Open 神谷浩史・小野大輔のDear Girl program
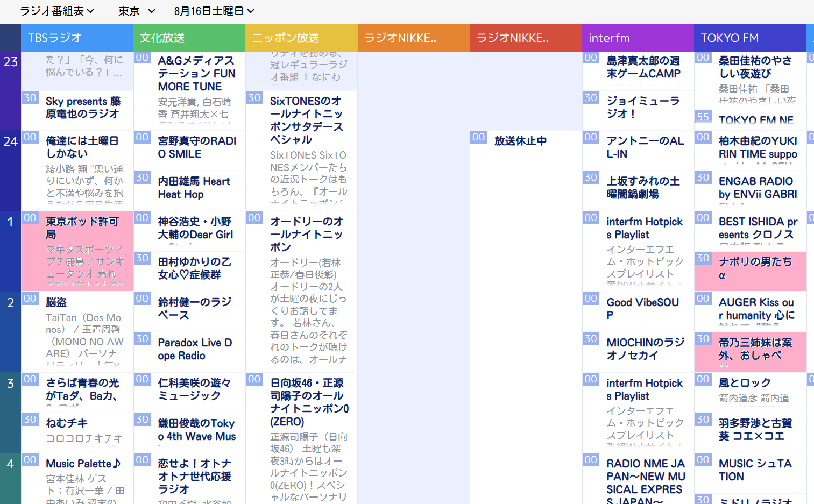814x504 pixels. tap(189, 231)
